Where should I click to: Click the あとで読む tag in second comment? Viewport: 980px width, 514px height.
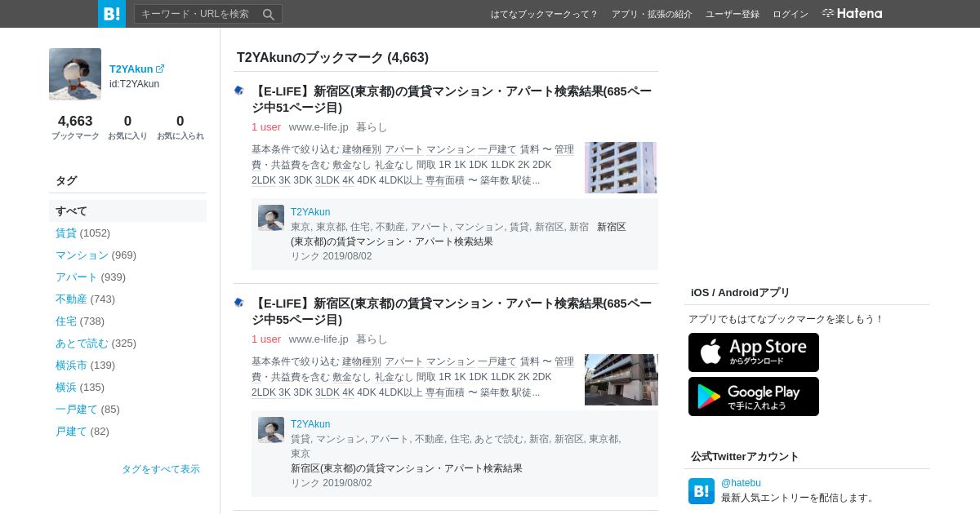[x=499, y=439]
